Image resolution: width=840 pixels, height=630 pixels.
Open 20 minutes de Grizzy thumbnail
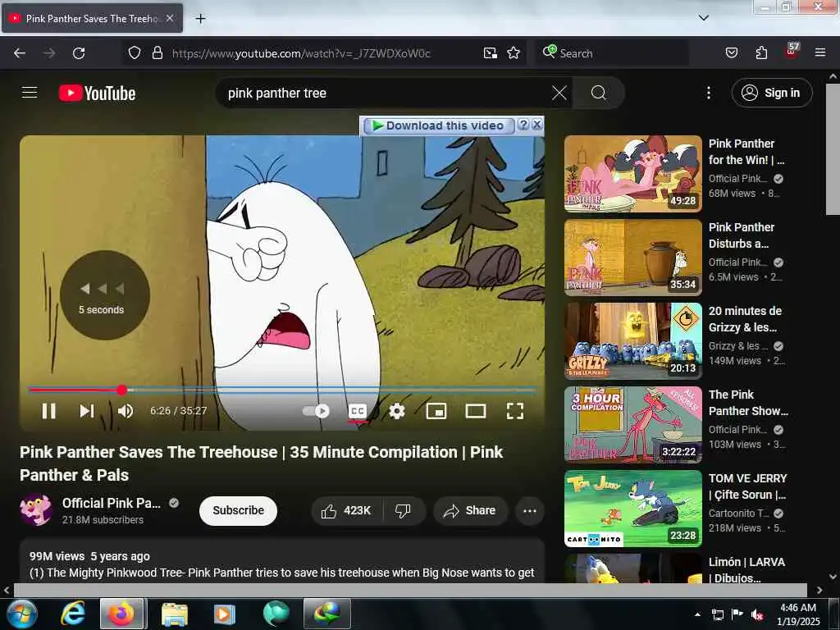pyautogui.click(x=632, y=340)
